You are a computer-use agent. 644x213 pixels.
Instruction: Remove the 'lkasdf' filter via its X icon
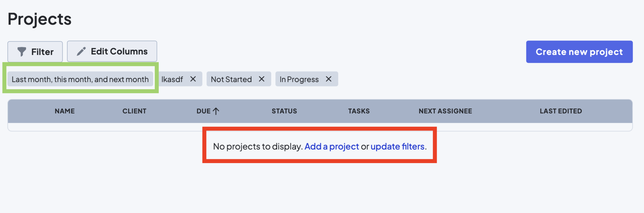(193, 79)
